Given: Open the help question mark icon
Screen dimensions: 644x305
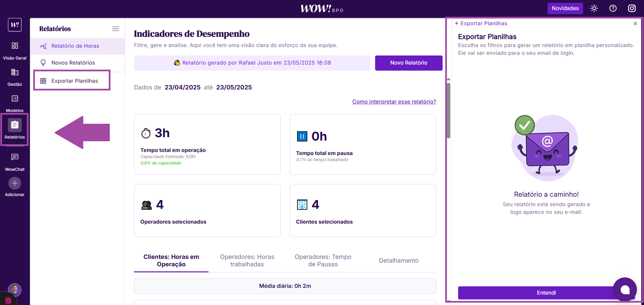Looking at the screenshot, I should pos(613,8).
